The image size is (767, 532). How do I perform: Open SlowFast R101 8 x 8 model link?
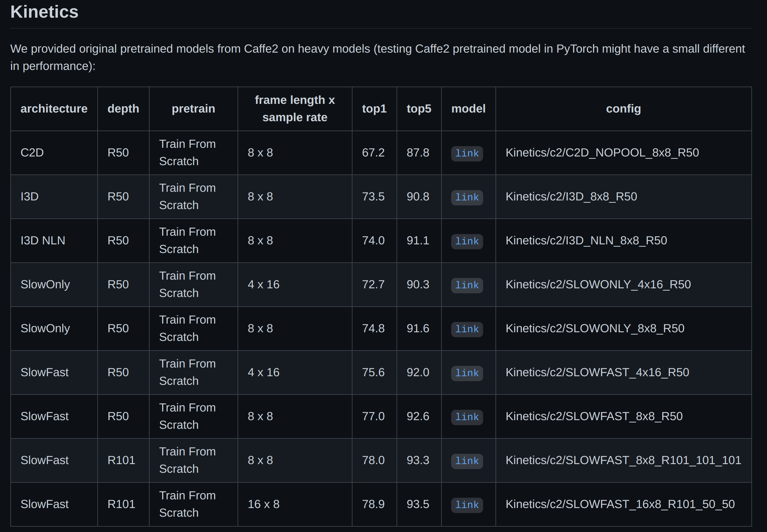coord(466,461)
